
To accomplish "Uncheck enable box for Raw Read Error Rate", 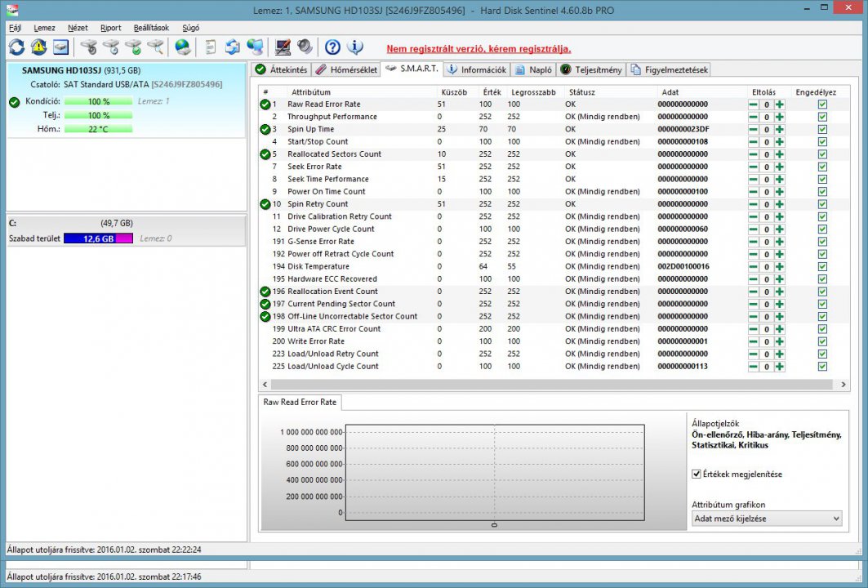I will (821, 105).
